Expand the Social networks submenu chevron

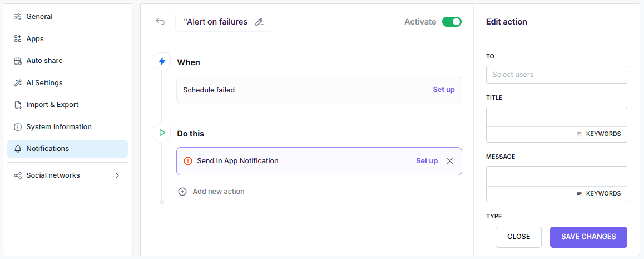point(117,175)
